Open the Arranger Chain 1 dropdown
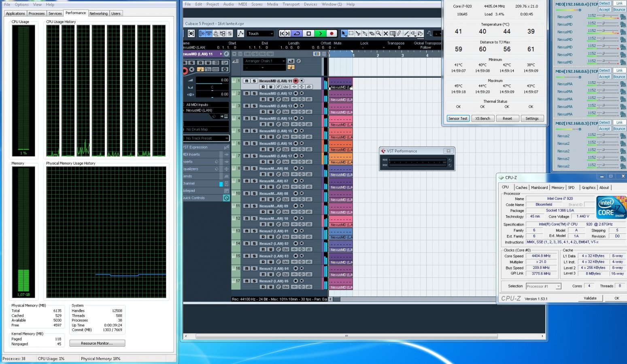The width and height of the screenshot is (627, 364). [x=265, y=61]
